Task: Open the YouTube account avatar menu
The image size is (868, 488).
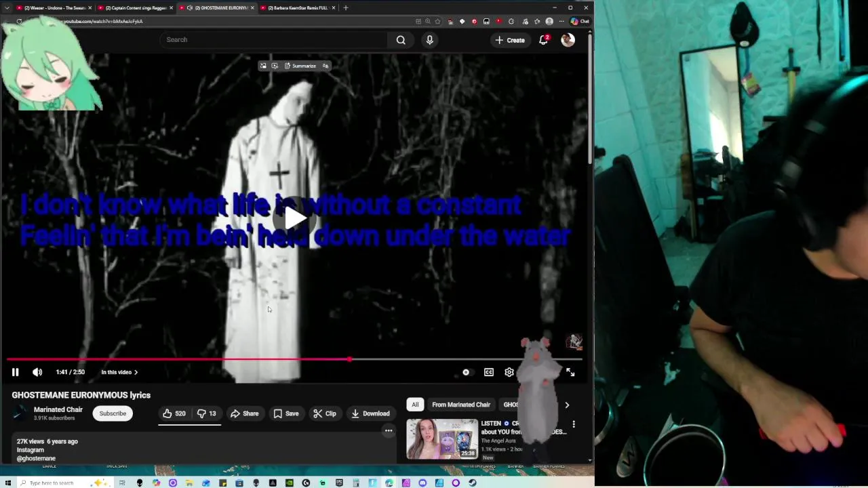Action: click(x=568, y=40)
